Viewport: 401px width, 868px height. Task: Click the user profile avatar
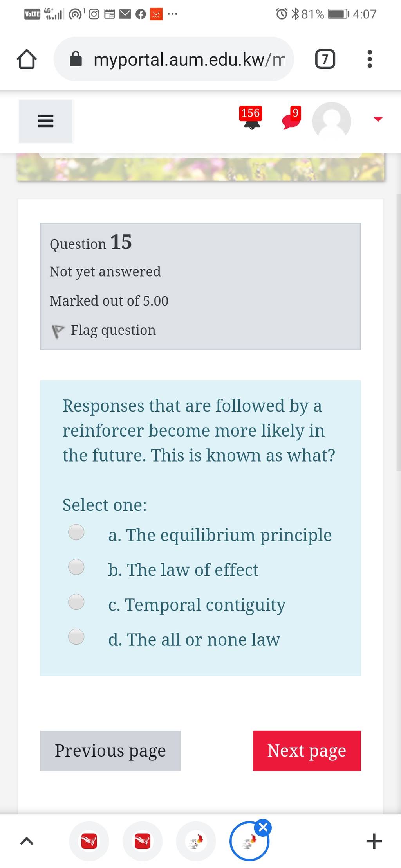332,121
